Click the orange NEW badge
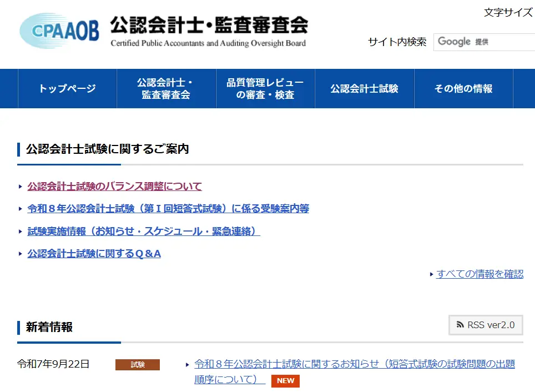 285,381
